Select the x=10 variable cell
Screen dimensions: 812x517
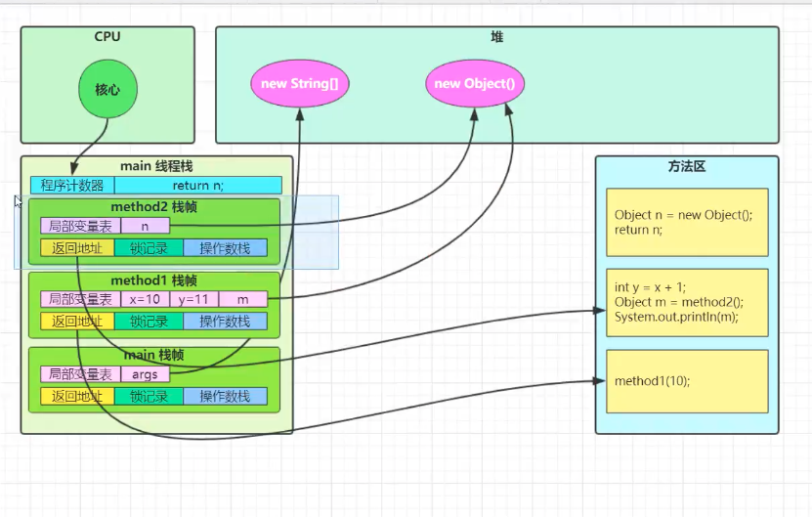(145, 299)
